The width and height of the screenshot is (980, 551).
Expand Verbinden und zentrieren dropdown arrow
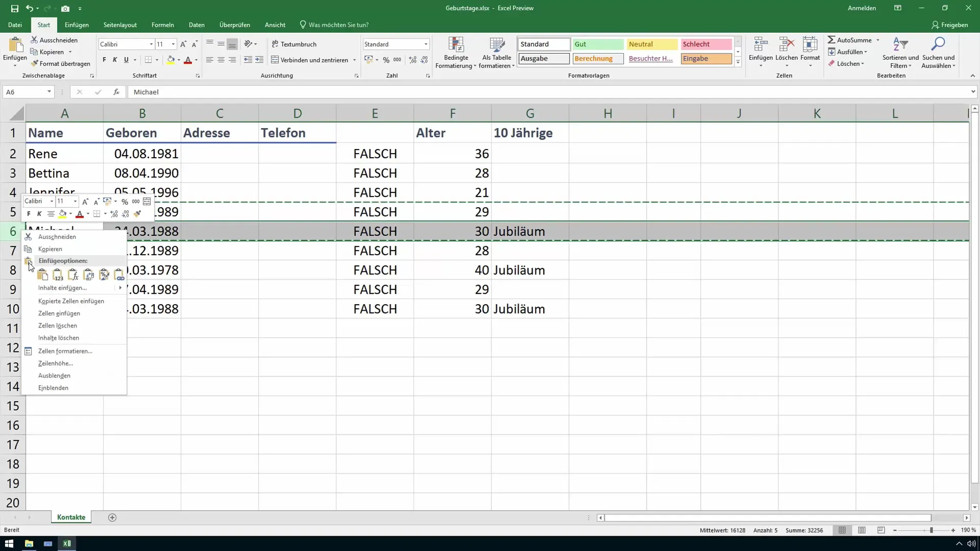354,60
